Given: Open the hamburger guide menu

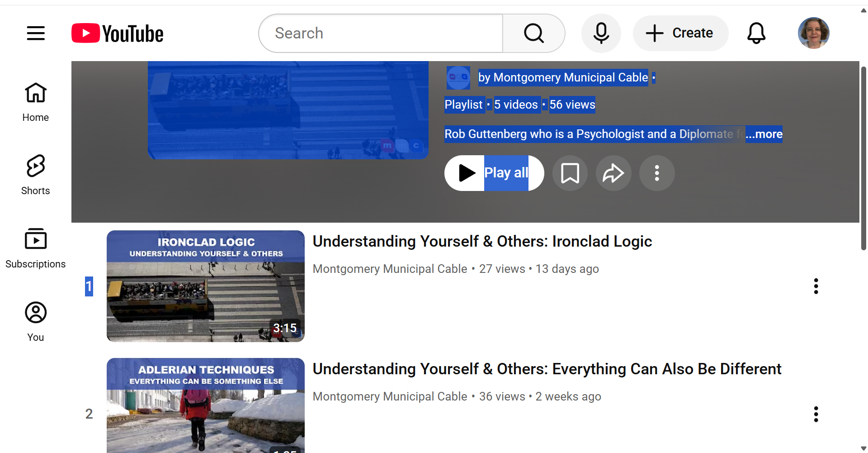Looking at the screenshot, I should point(36,33).
